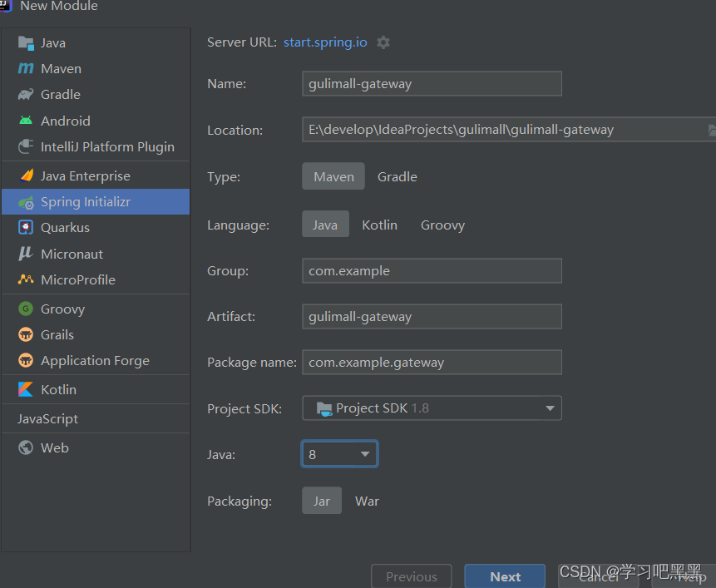Viewport: 716px width, 588px height.
Task: Click the MicroProfile icon
Action: 26,279
